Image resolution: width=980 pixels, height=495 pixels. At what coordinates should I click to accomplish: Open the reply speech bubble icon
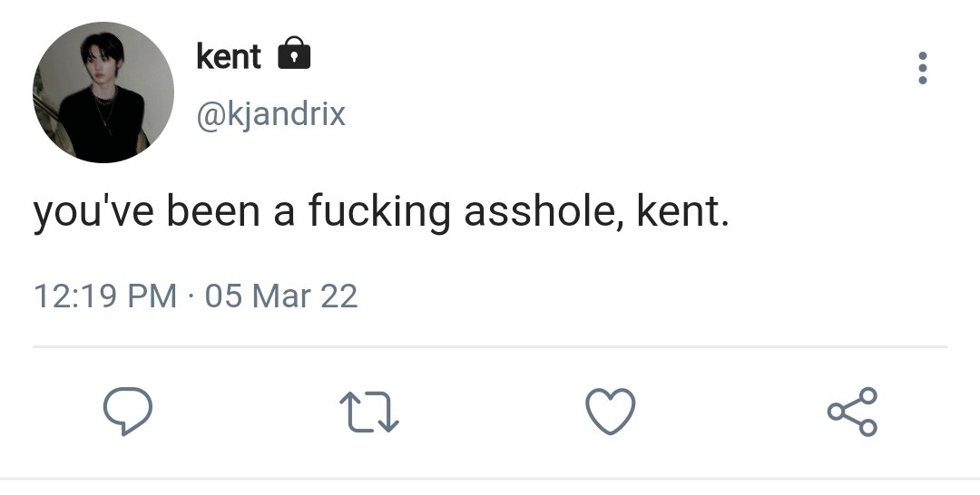pos(128,411)
